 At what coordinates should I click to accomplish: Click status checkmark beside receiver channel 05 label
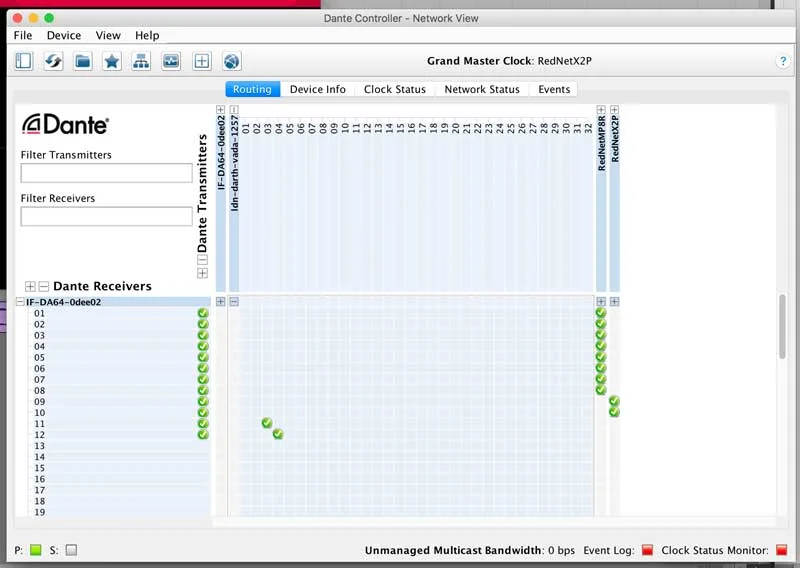pyautogui.click(x=203, y=357)
